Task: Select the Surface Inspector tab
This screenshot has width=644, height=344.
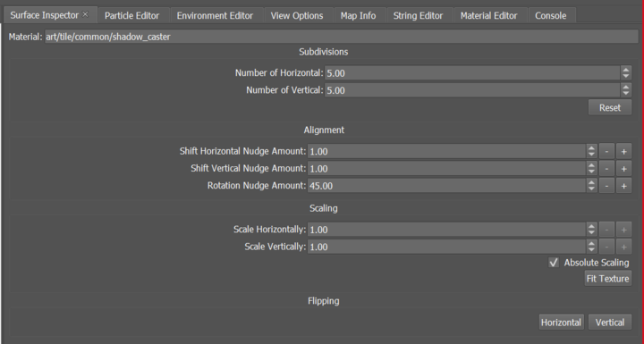Action: [x=44, y=15]
